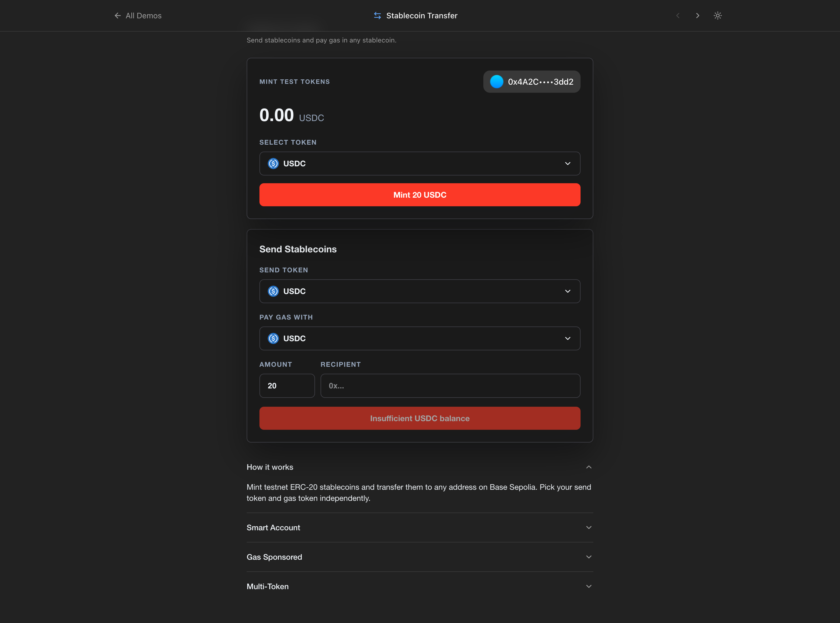The image size is (840, 623).
Task: Focus the Recipient address input field
Action: tap(450, 386)
